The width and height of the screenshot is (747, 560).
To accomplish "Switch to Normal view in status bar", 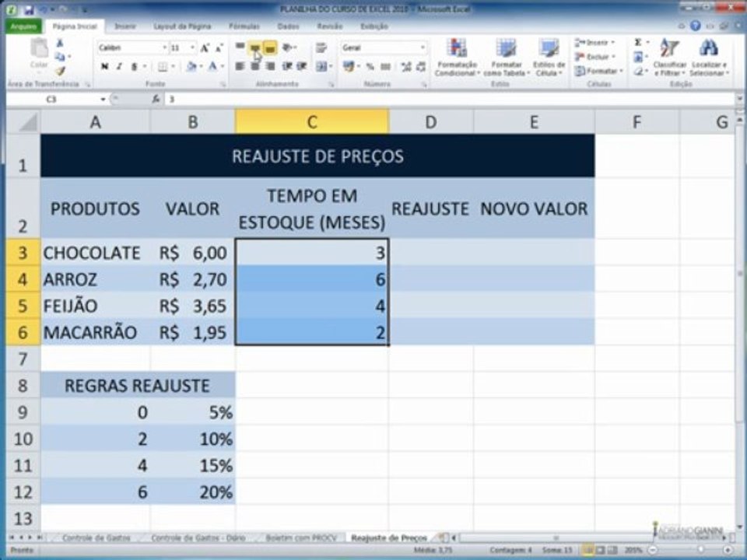I will (588, 551).
